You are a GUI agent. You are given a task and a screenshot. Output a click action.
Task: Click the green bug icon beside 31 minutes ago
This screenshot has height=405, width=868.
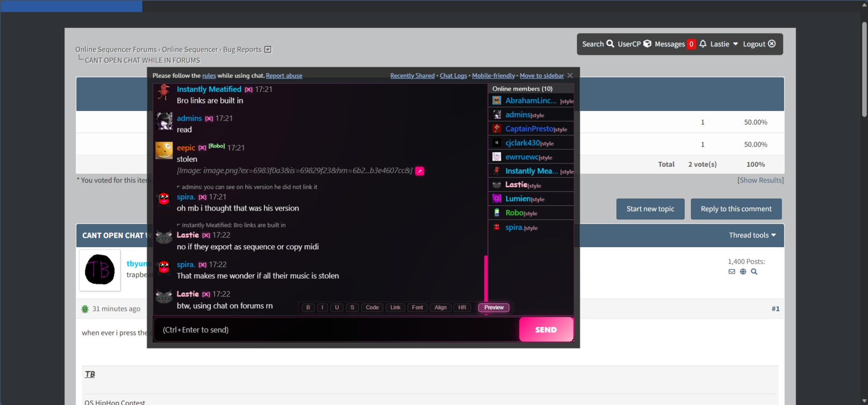(x=85, y=309)
